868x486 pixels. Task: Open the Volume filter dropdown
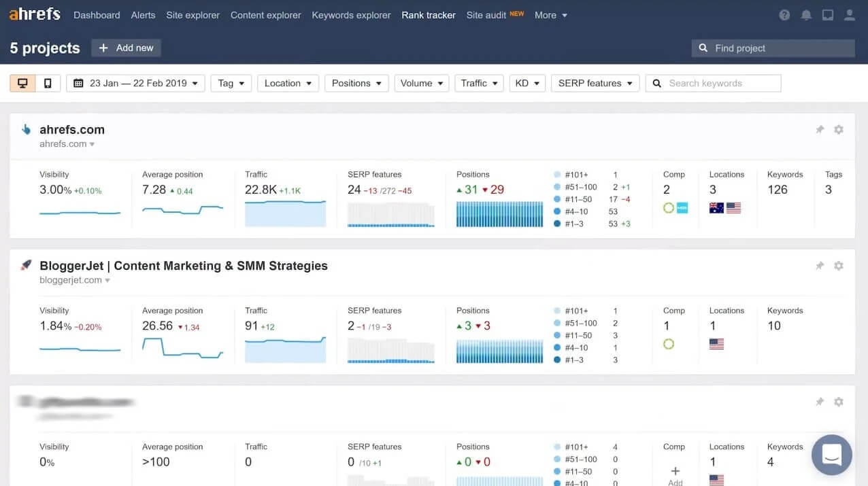(421, 83)
